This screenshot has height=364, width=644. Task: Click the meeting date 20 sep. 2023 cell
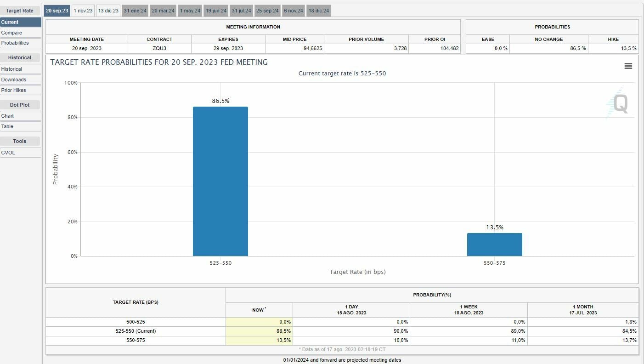click(87, 48)
